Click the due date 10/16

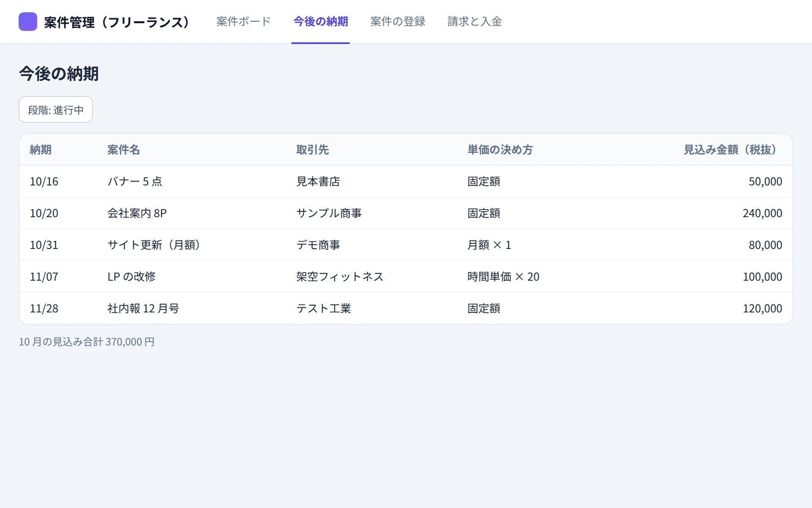[x=44, y=181]
